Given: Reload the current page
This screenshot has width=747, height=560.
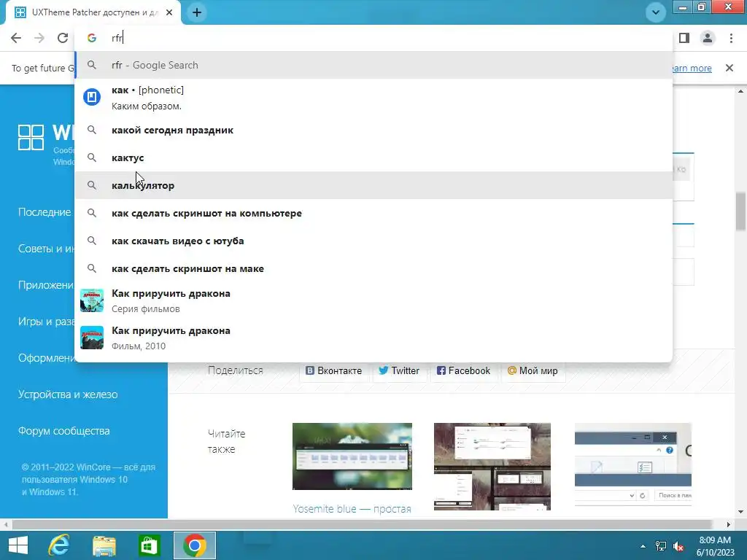Looking at the screenshot, I should click(63, 38).
